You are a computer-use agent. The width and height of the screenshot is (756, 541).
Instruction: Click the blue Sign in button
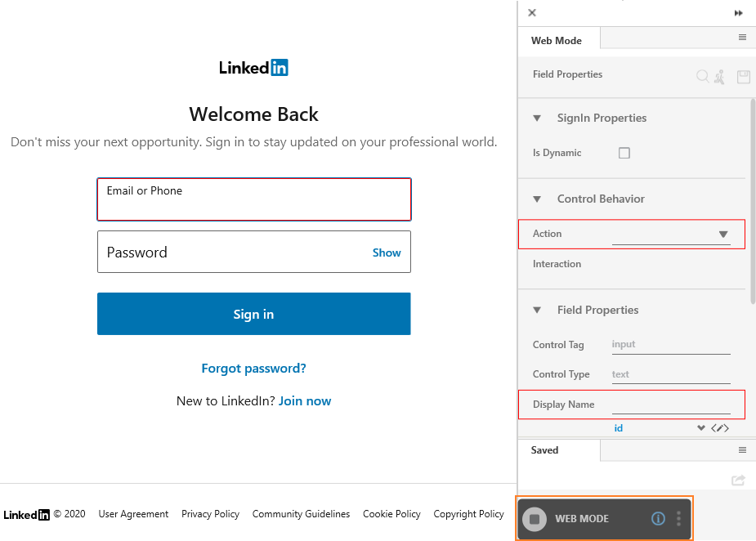coord(253,314)
